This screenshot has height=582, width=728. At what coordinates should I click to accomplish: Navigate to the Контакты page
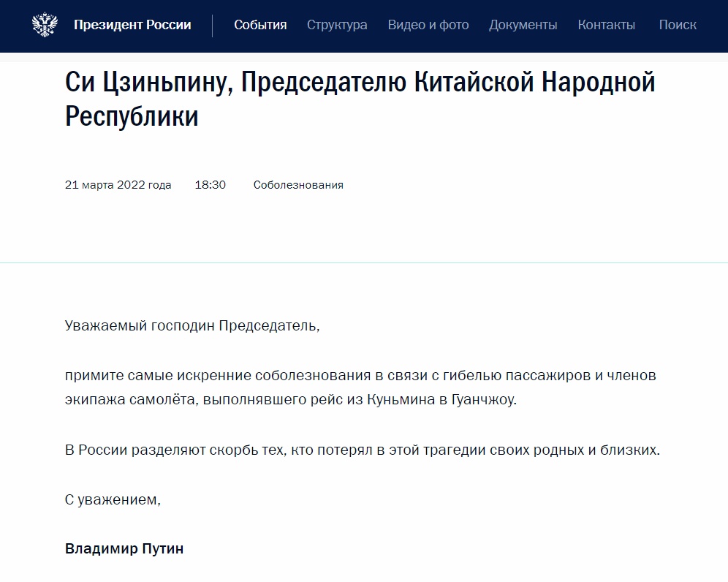[606, 26]
